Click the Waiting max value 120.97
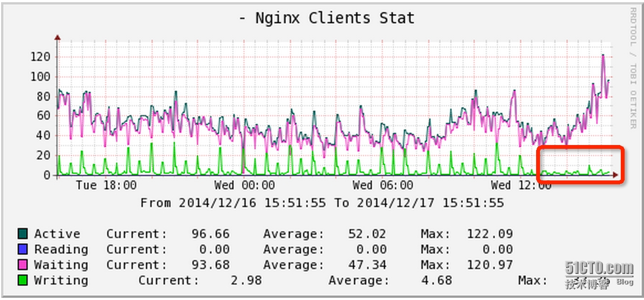The image size is (644, 300). [490, 265]
